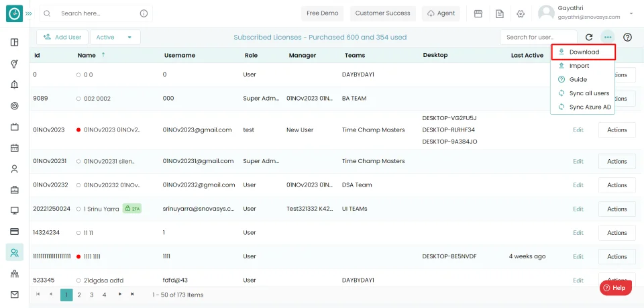Click Edit link for 01NOv2023 user
Viewport: 644px width, 308px height.
[x=578, y=130]
